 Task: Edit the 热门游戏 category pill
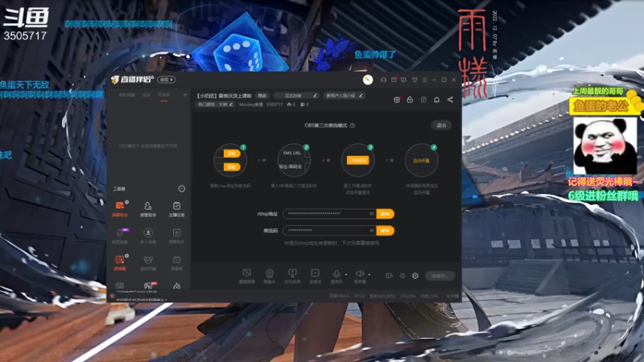coord(215,105)
